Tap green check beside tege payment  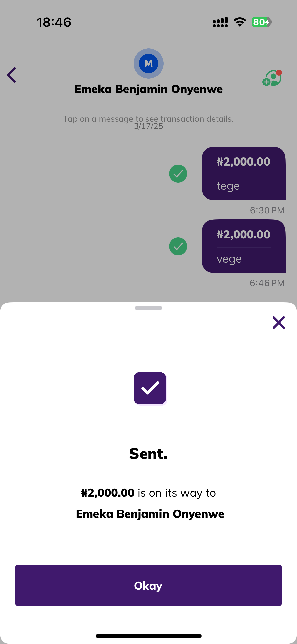(x=178, y=174)
